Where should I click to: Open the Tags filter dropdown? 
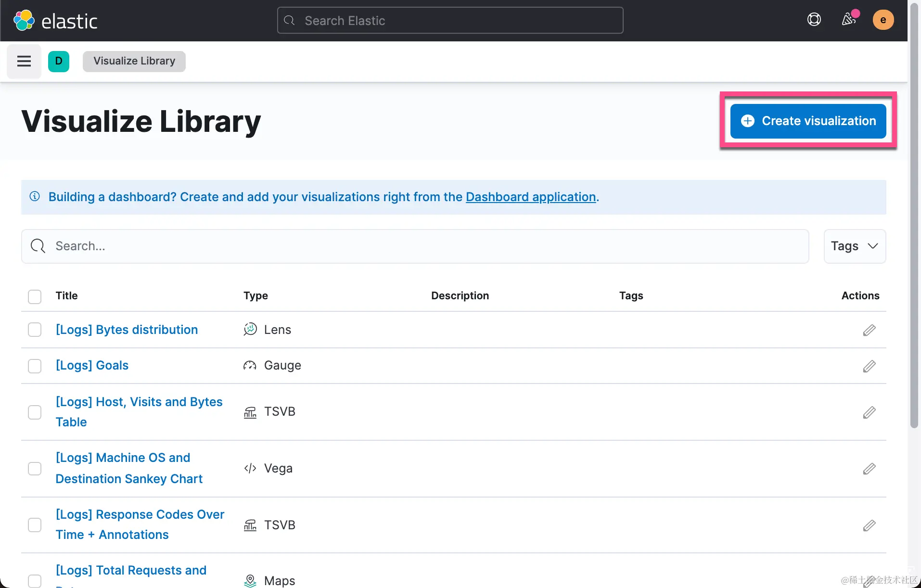point(855,246)
